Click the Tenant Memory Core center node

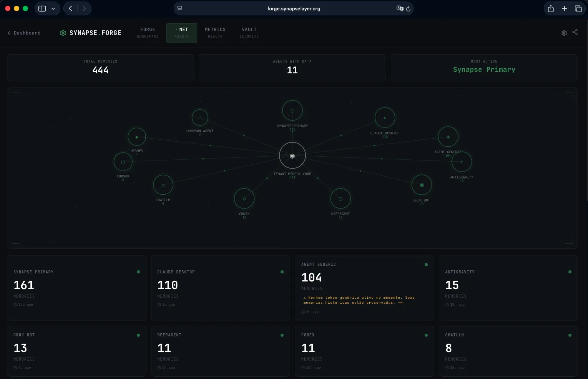click(292, 156)
